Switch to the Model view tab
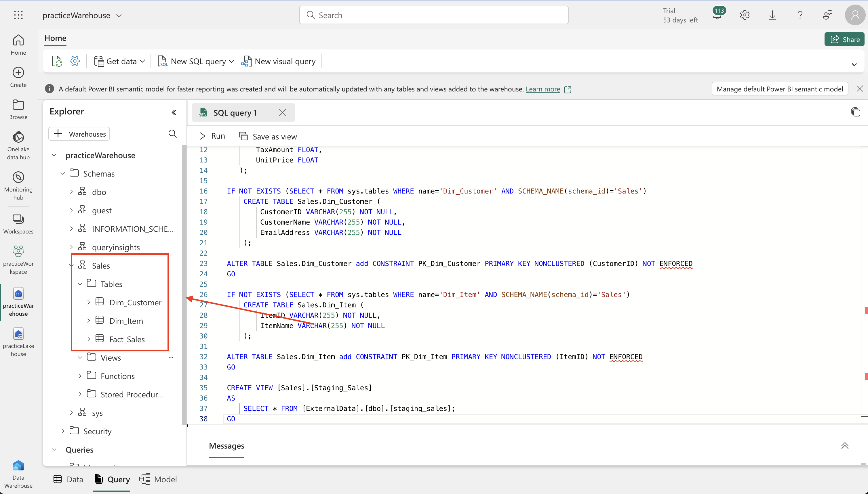Image resolution: width=868 pixels, height=494 pixels. pyautogui.click(x=158, y=479)
